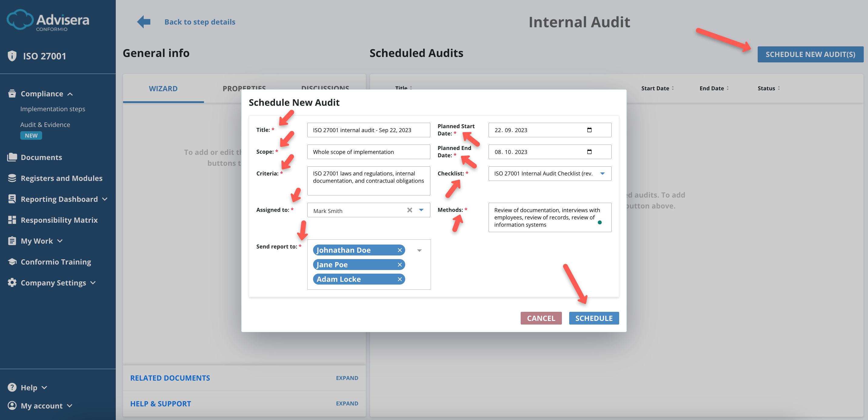
Task: Select the Responsibility Matrix icon
Action: [x=12, y=220]
